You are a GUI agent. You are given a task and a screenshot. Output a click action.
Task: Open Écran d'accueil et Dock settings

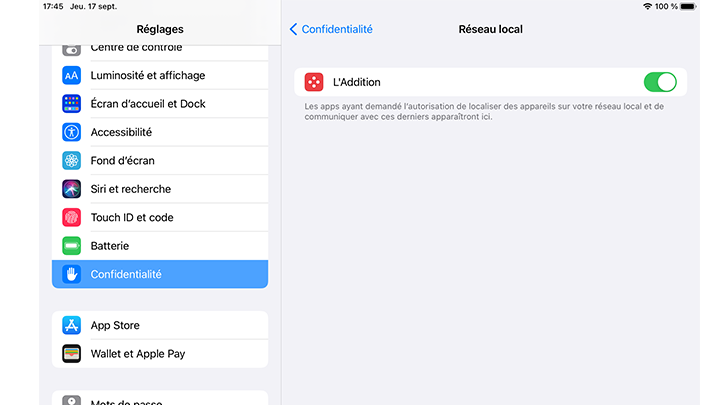(x=160, y=104)
